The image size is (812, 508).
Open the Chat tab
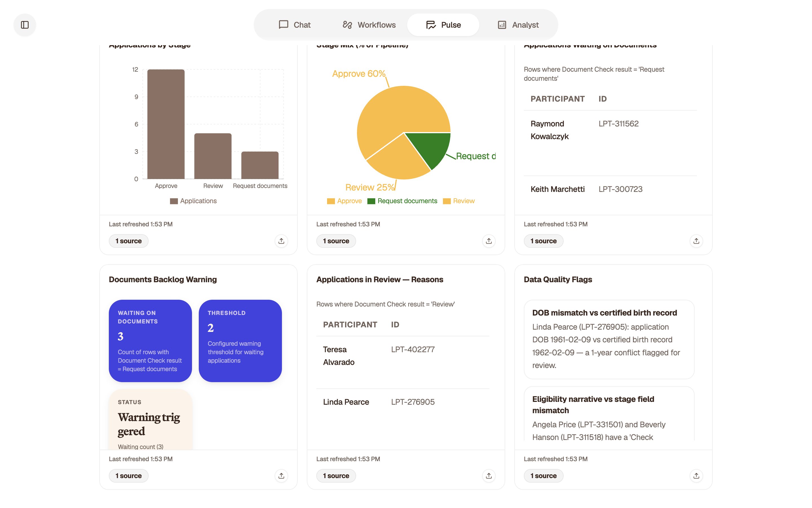[x=295, y=25]
